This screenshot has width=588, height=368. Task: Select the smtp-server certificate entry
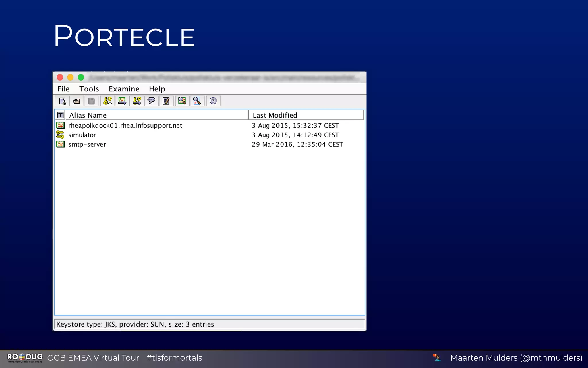(x=87, y=145)
